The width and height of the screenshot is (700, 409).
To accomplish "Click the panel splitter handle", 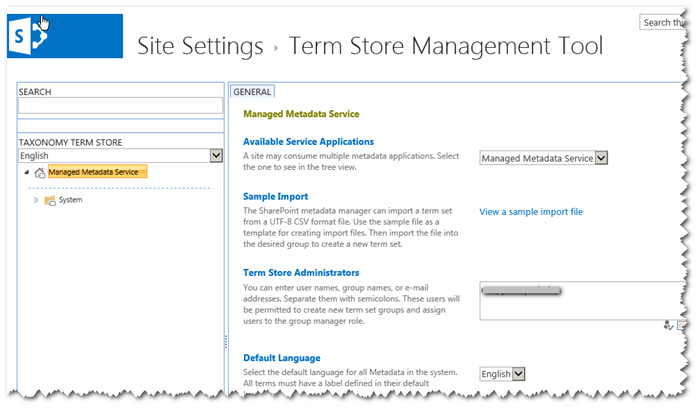I will (226, 342).
